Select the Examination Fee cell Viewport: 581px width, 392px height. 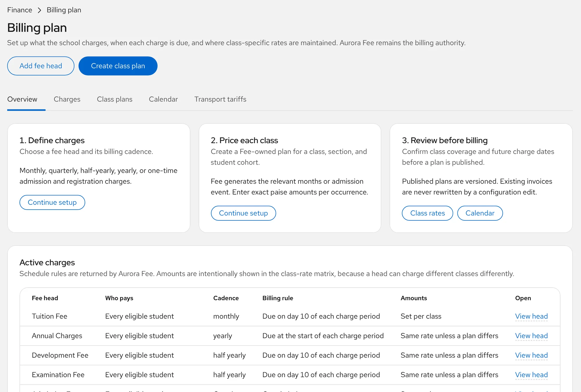click(x=58, y=375)
